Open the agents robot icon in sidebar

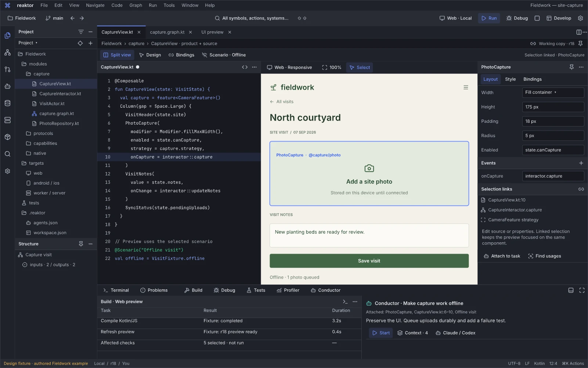[x=7, y=86]
